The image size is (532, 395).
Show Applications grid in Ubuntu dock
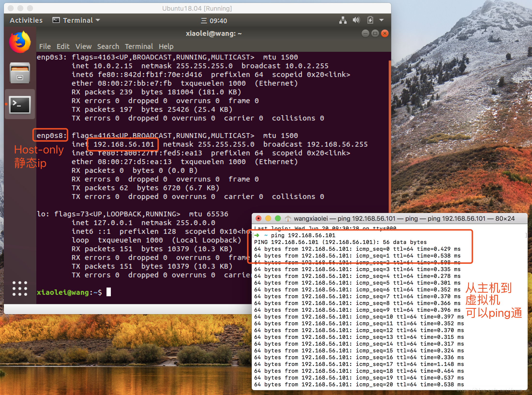pyautogui.click(x=20, y=289)
